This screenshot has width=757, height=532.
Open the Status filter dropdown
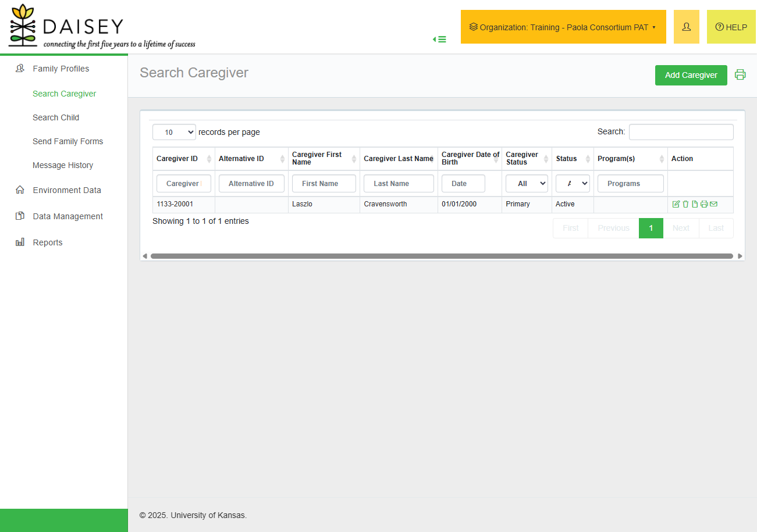coord(573,184)
